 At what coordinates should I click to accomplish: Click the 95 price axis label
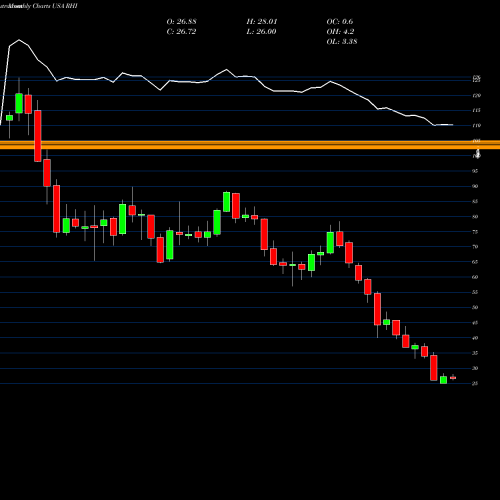point(476,171)
